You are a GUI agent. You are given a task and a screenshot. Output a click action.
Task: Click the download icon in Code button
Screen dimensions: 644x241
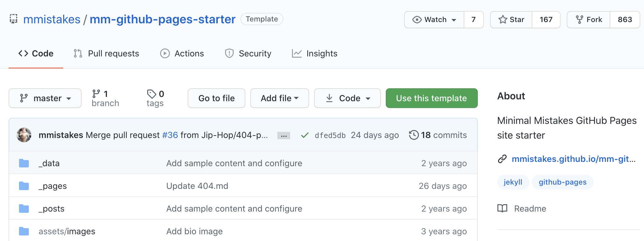pos(329,98)
